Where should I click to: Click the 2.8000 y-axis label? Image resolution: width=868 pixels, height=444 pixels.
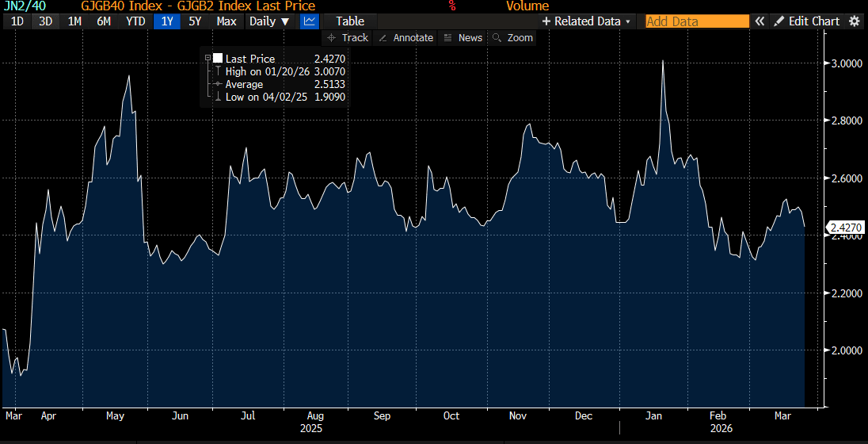coord(847,121)
